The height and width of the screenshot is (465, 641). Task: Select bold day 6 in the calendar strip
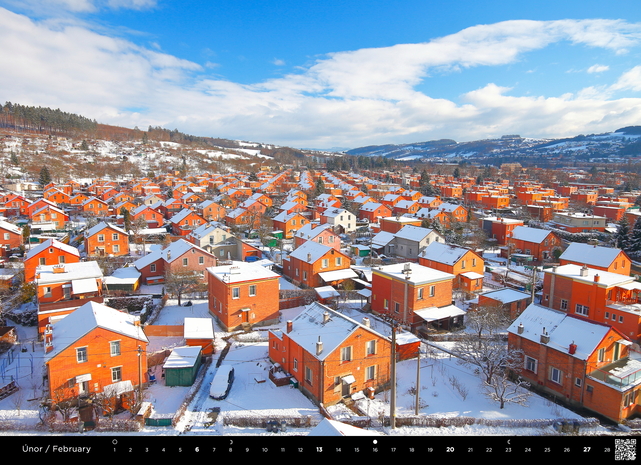197,449
